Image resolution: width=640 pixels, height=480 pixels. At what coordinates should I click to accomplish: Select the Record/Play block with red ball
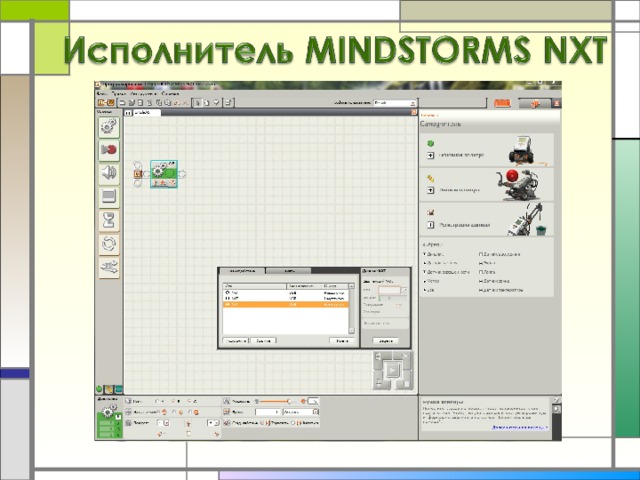(x=109, y=150)
